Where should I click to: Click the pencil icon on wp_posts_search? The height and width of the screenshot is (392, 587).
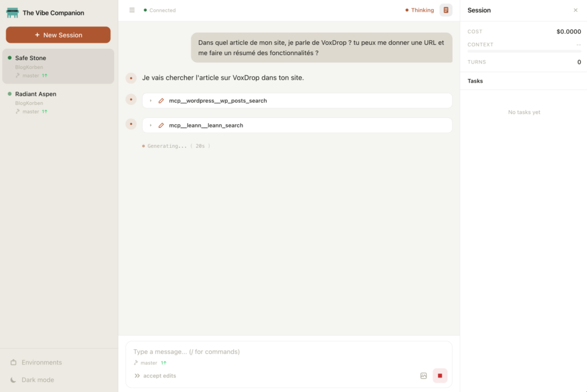tap(161, 101)
